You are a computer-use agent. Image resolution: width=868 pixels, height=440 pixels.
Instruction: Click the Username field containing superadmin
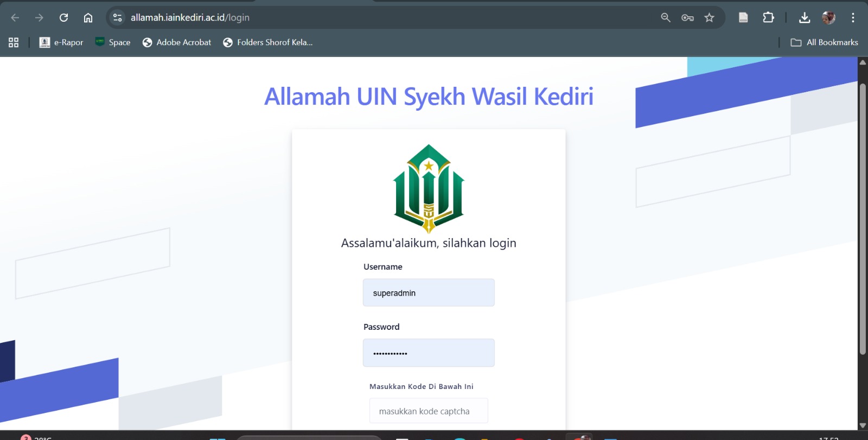(429, 293)
